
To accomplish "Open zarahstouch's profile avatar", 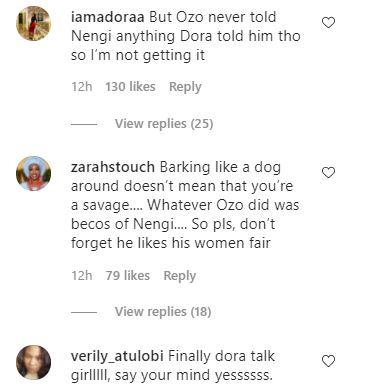I will [x=33, y=173].
